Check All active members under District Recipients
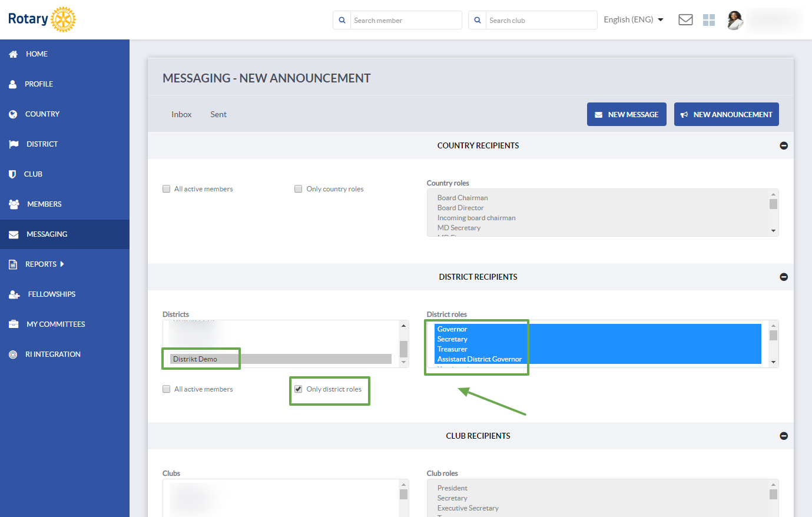Screen dimensions: 812x517 coord(166,389)
